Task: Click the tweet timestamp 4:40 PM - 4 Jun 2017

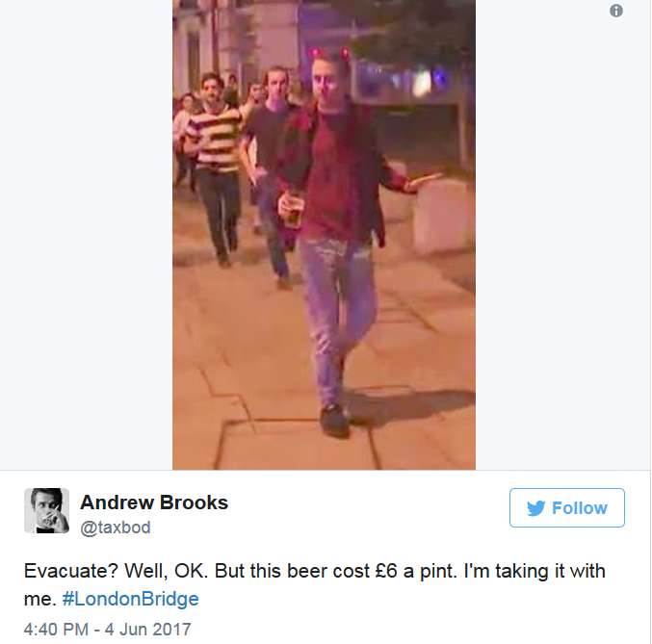Action: tap(107, 629)
